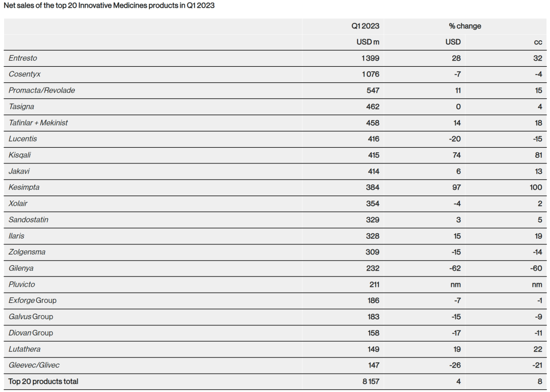Click the Tafinlar + Mekinist row label
550x392 pixels.
(38, 123)
